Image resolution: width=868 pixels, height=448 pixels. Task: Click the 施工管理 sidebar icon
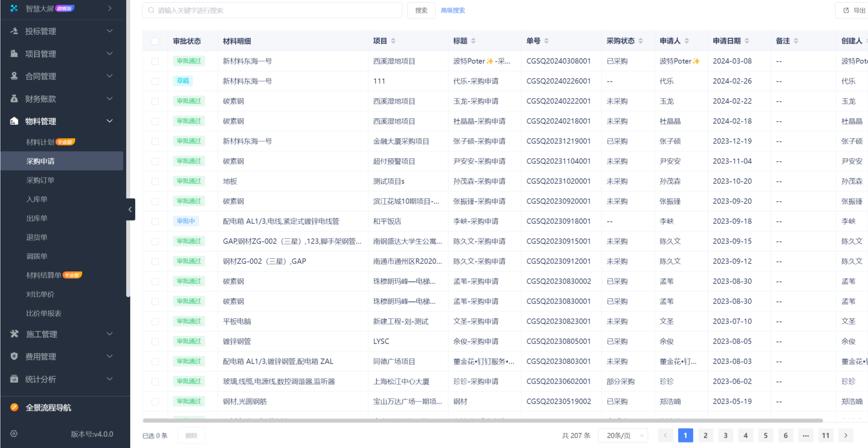(x=14, y=334)
